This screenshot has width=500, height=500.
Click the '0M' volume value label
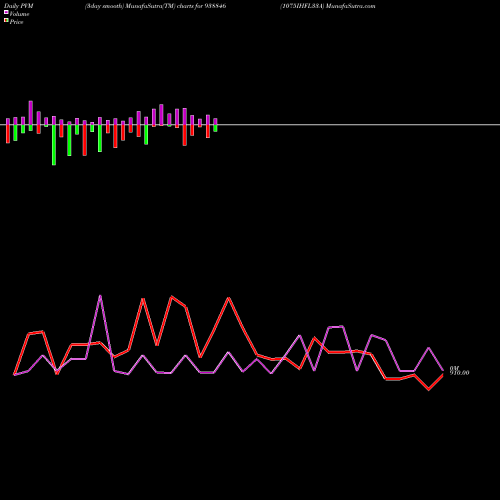pyautogui.click(x=454, y=368)
